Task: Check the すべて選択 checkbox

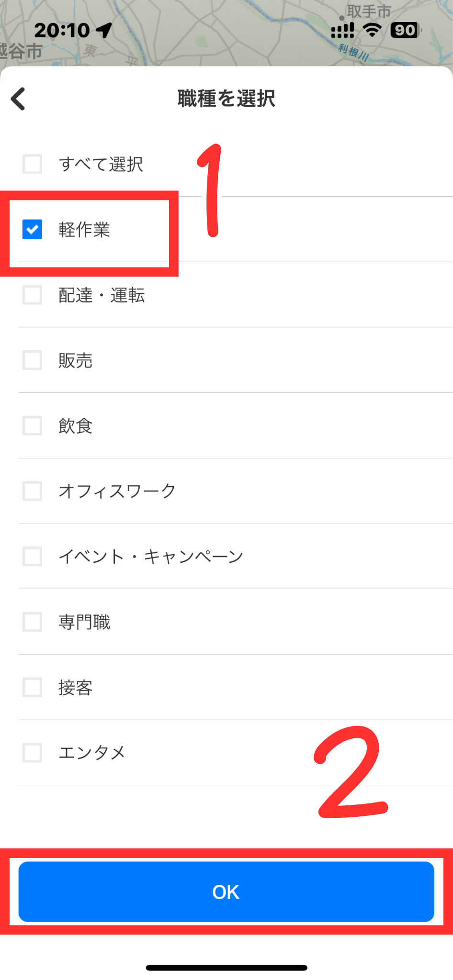Action: coord(33,164)
